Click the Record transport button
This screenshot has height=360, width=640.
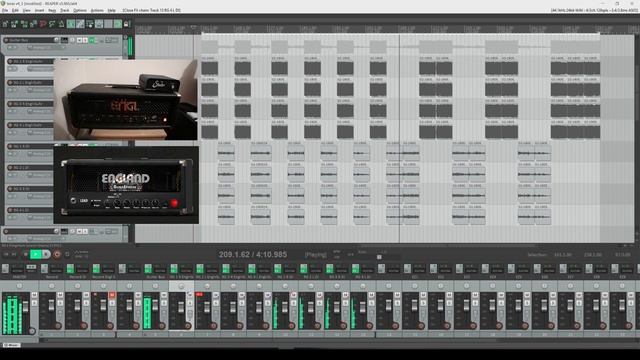57,254
